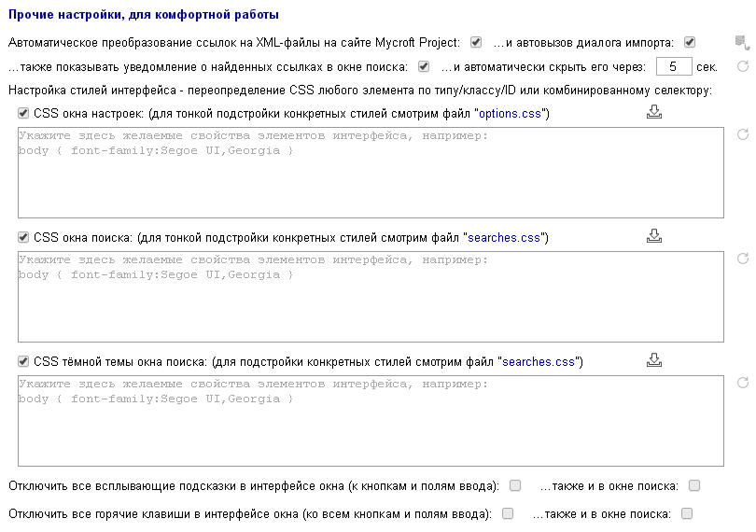Open the options.css link

pyautogui.click(x=510, y=114)
